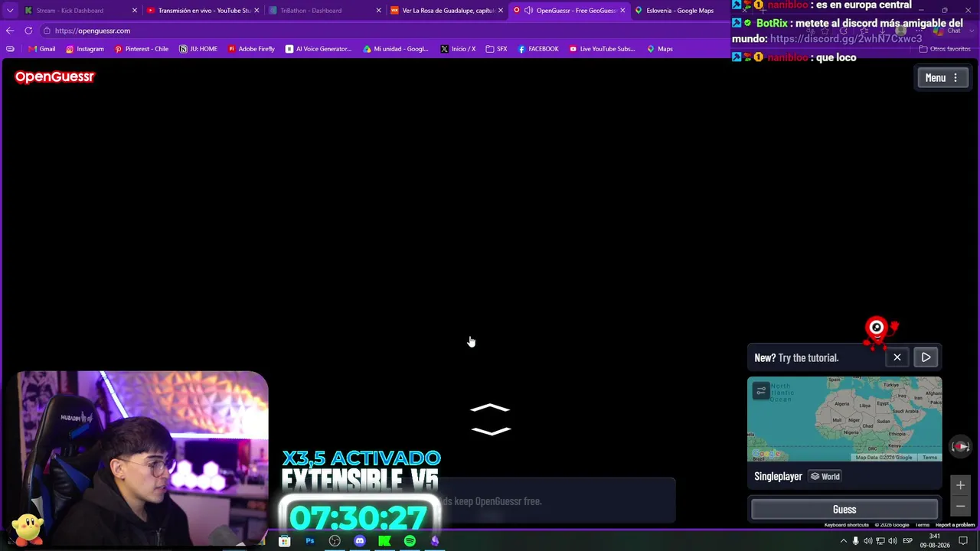Open the map settings sliders icon
Screen dimensions: 980x551
tap(761, 391)
